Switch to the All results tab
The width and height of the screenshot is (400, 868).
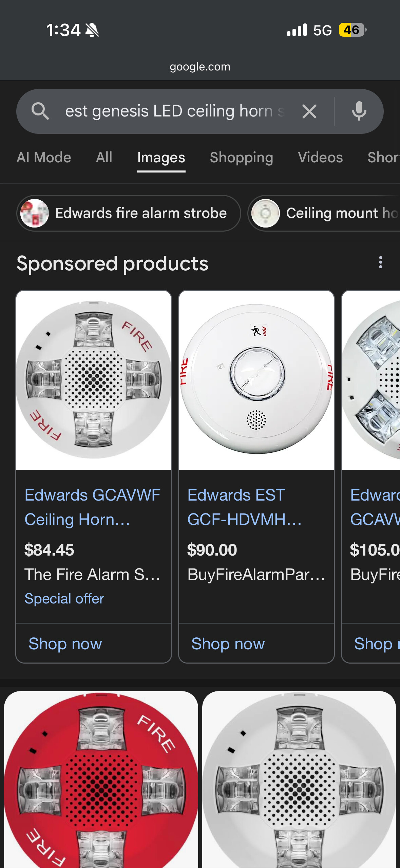tap(104, 158)
